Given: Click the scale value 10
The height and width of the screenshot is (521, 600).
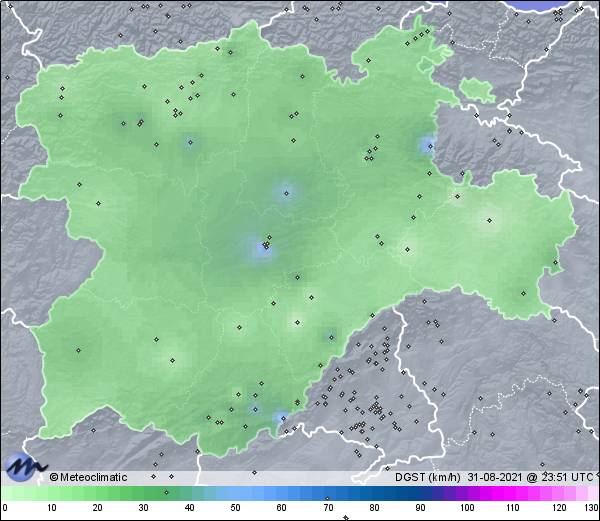Looking at the screenshot, I should [51, 508].
